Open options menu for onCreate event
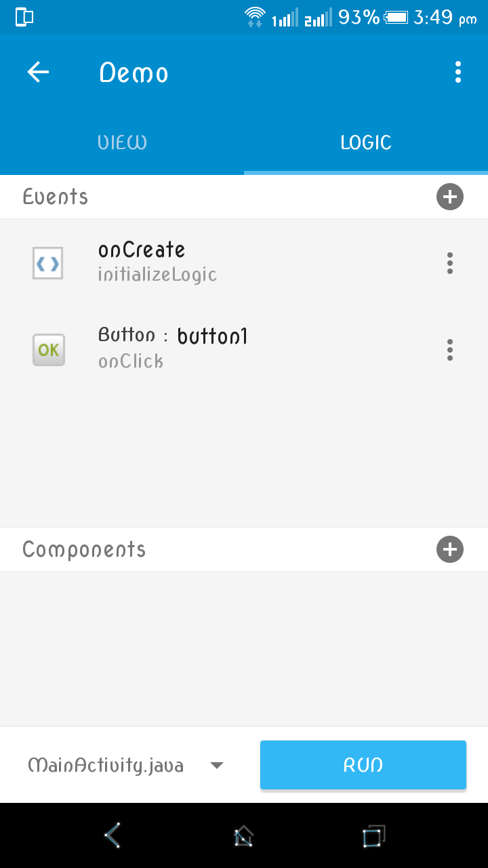 (x=449, y=263)
